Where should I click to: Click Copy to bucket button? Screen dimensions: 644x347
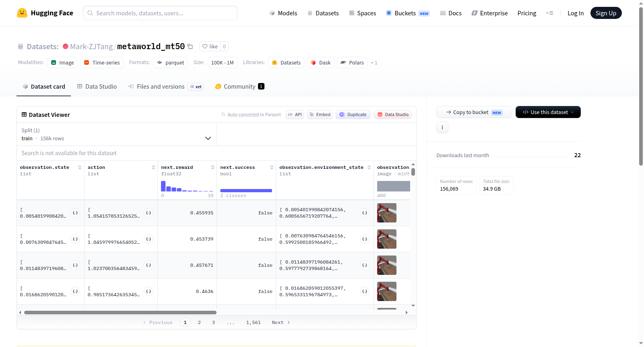pos(474,112)
